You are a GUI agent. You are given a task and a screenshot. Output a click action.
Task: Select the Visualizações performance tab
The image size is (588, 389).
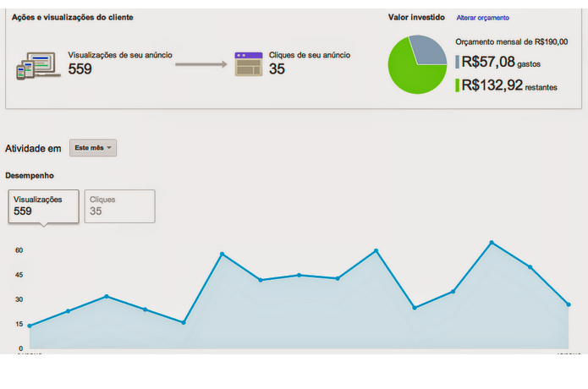(44, 205)
